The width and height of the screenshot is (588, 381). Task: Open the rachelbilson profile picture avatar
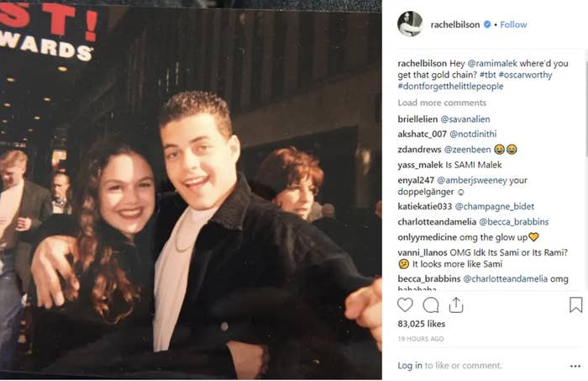(x=410, y=24)
